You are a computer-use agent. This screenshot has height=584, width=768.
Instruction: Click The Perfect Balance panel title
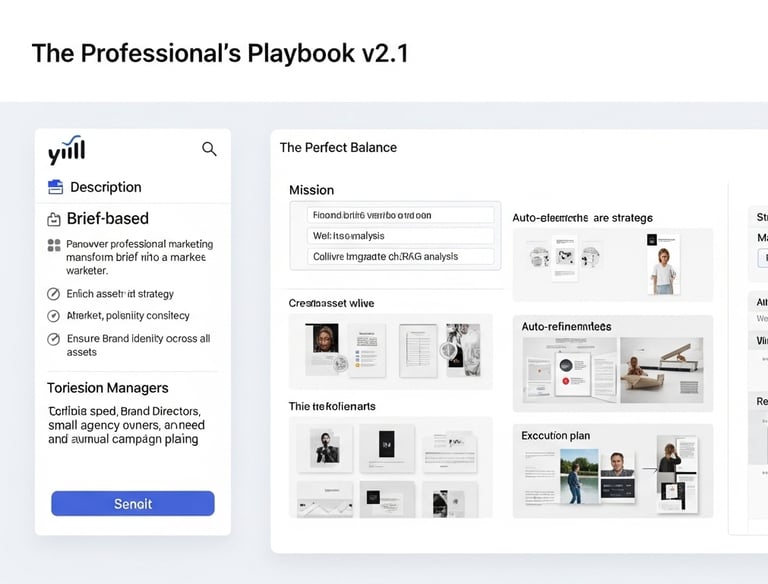(338, 147)
